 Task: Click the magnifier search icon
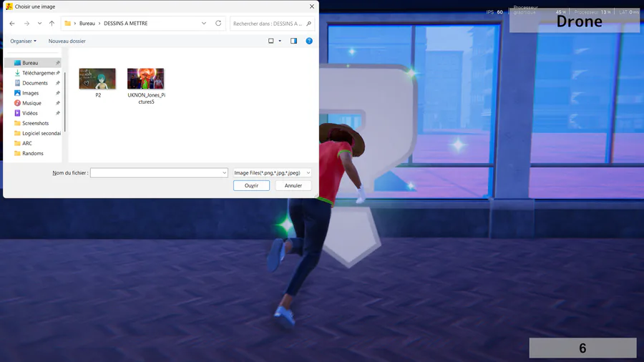pos(309,24)
